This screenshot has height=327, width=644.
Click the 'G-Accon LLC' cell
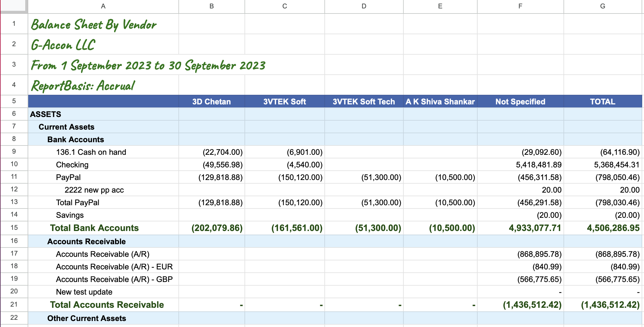tap(103, 44)
